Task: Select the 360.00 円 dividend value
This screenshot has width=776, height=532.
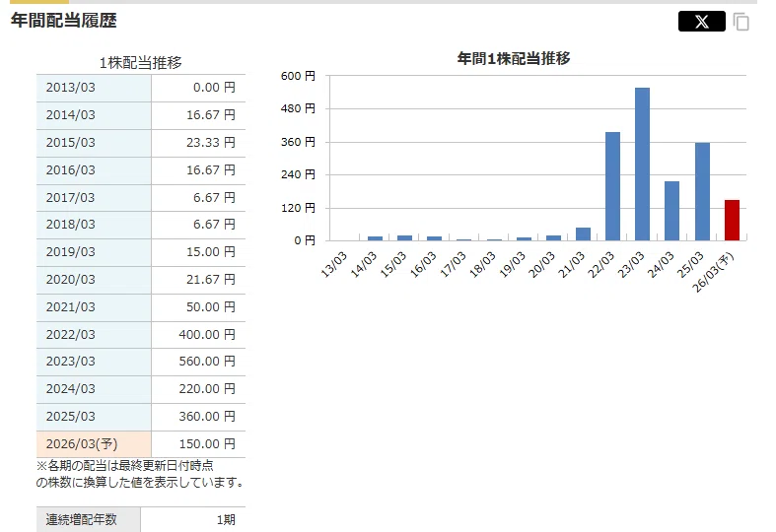Action: [198, 417]
